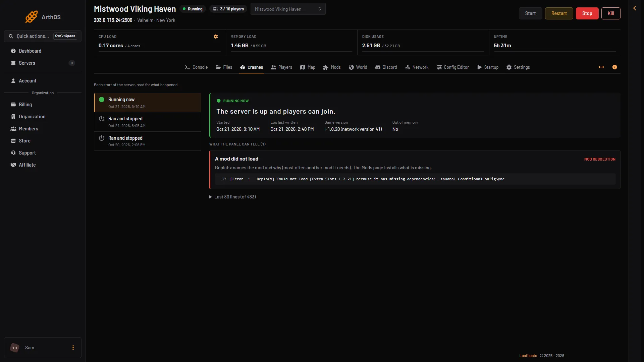Click the red Stop button
This screenshot has width=644, height=362.
pos(587,13)
